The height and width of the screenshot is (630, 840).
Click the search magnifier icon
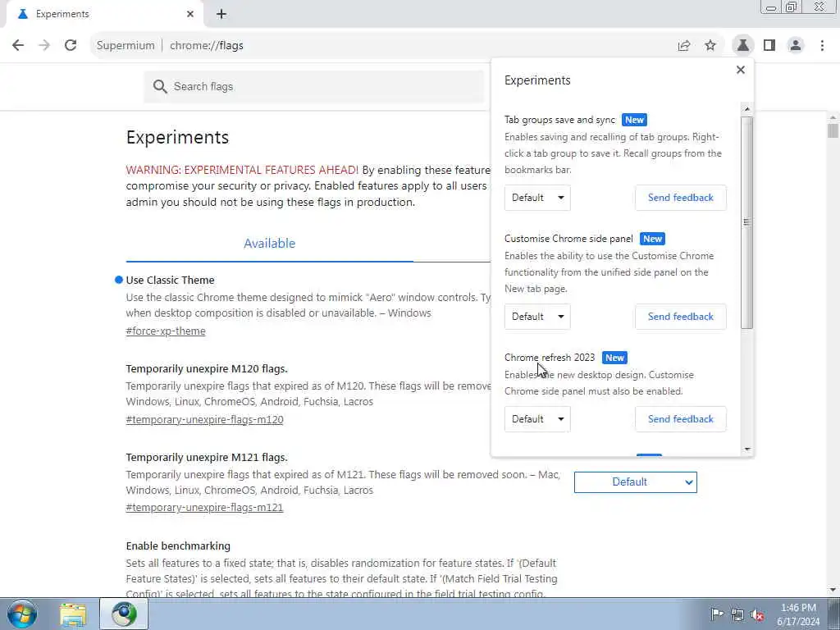(160, 86)
